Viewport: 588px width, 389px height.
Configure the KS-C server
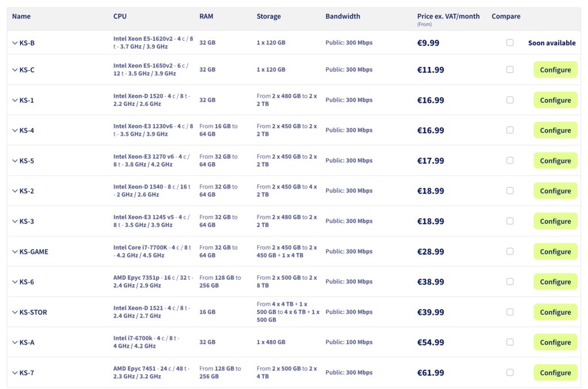pyautogui.click(x=555, y=70)
